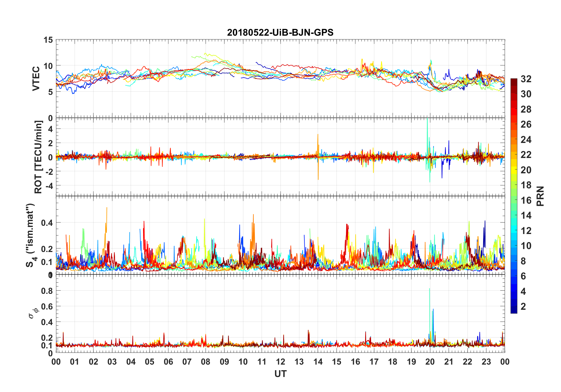Click colorbar tick label 16

(x=526, y=200)
